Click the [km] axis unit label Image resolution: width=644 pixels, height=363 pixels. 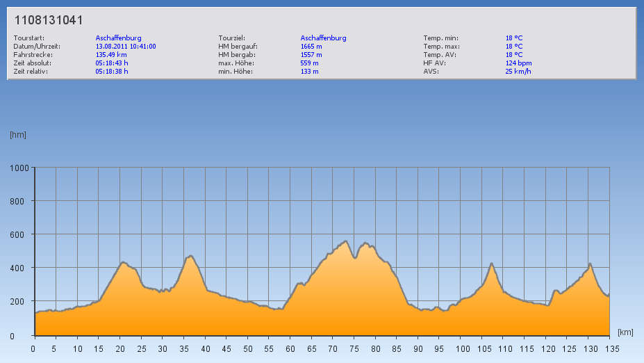pos(625,333)
